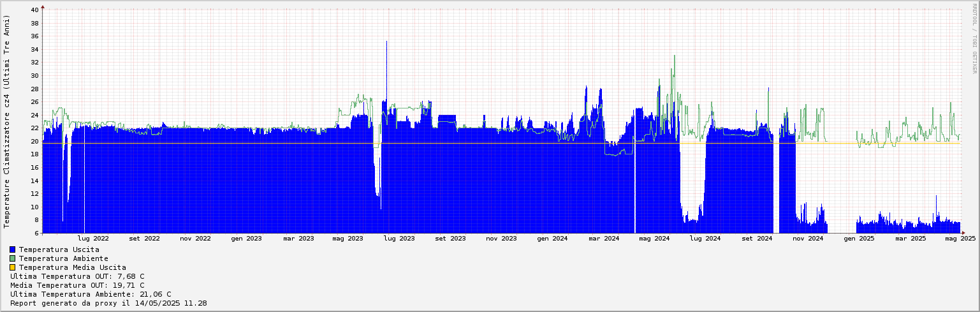Click the y-axis value 8
Viewport: 980px width, 312px height.
(36, 220)
